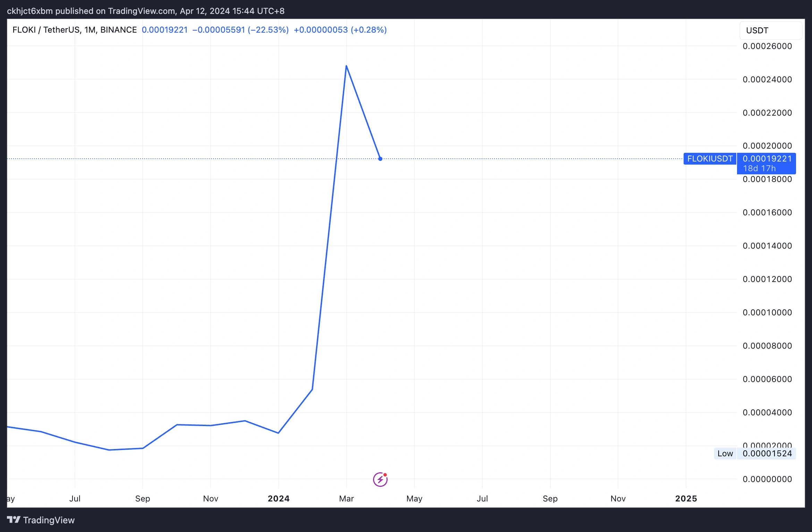The image size is (812, 532).
Task: Click the change value −0.00005591 (−22.53%)
Action: (240, 30)
